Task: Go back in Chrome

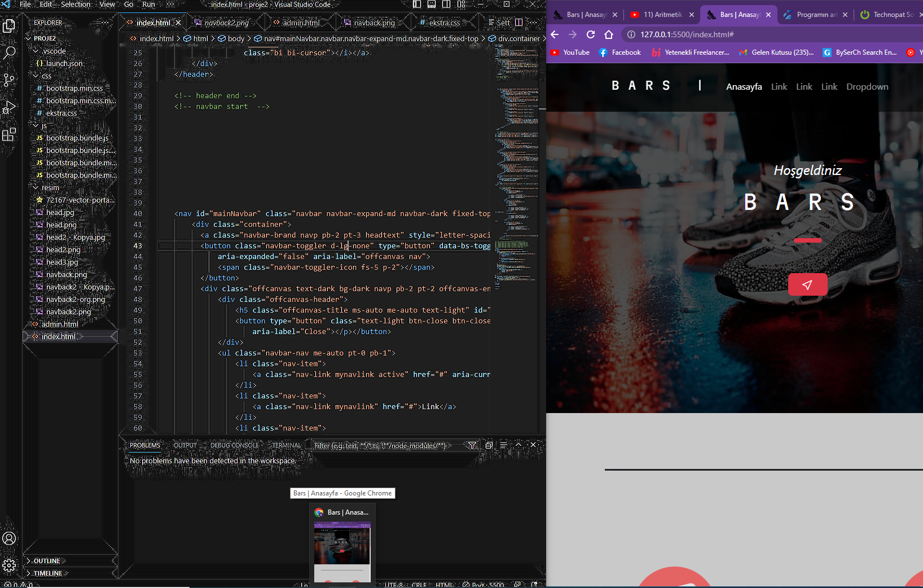Action: point(555,34)
